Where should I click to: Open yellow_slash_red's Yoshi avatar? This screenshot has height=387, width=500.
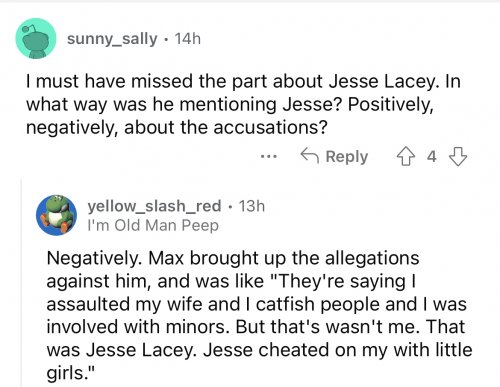pyautogui.click(x=56, y=215)
